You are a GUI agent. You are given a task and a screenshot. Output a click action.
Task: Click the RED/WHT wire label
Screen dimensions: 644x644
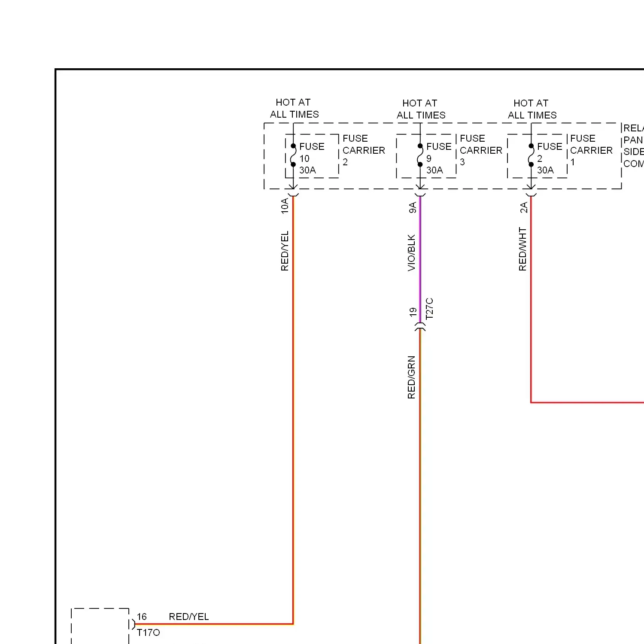coord(522,249)
